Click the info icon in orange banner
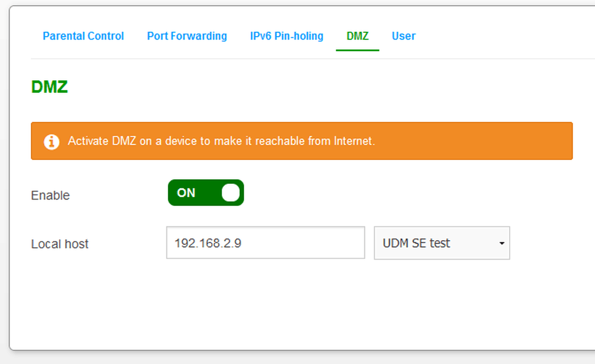The image size is (595, 364). (51, 142)
